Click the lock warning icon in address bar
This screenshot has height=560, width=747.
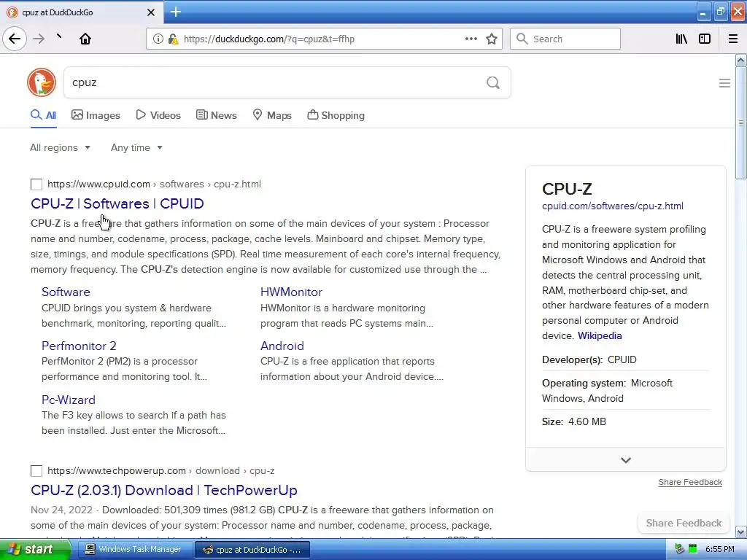pyautogui.click(x=173, y=39)
